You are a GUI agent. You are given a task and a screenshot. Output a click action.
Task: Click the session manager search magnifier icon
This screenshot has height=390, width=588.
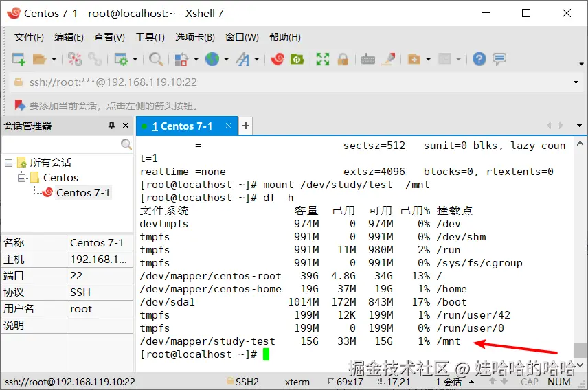(x=126, y=144)
